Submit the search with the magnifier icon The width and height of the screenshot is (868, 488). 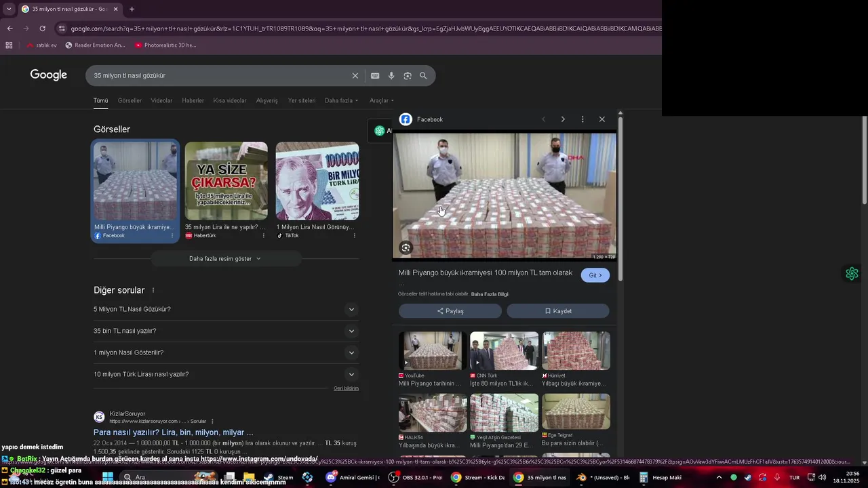pos(423,76)
